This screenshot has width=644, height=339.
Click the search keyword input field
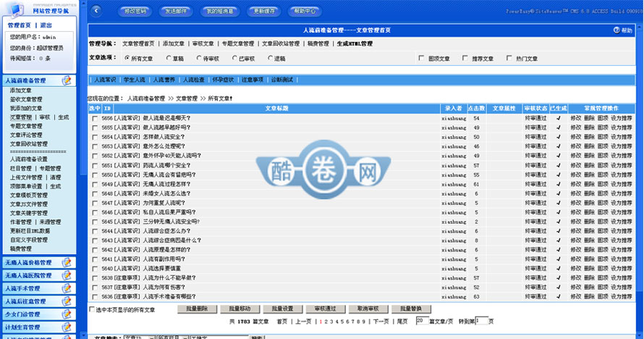[219, 337]
